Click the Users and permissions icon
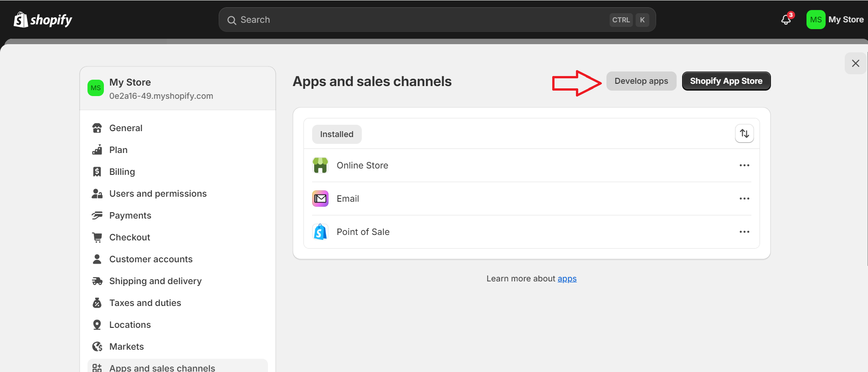This screenshot has width=868, height=372. pos(97,194)
